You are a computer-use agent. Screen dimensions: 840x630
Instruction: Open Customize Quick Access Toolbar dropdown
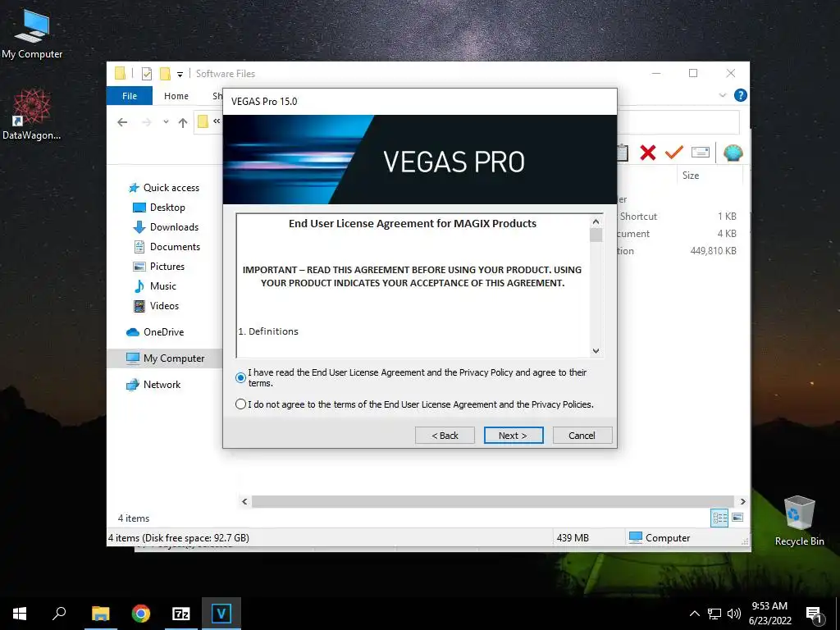180,74
